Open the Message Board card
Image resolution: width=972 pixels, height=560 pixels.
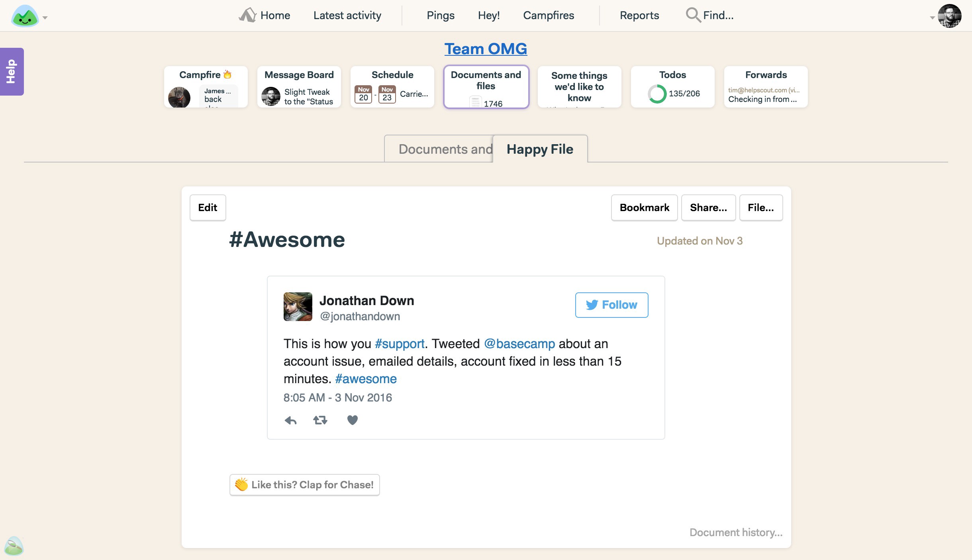click(299, 87)
